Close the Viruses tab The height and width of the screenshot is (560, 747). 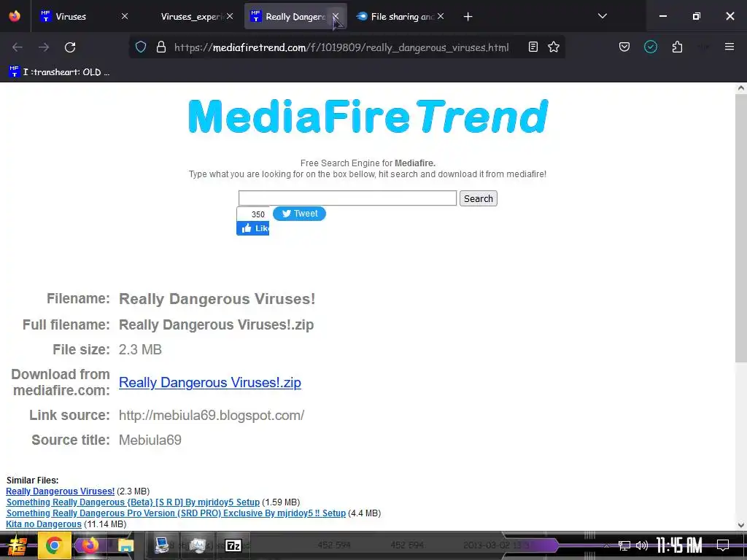pos(125,16)
